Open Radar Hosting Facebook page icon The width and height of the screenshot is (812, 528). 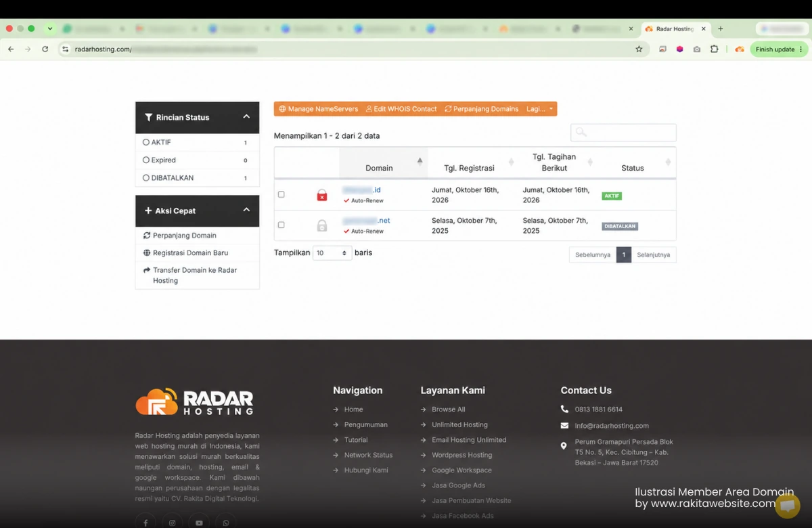(x=145, y=523)
